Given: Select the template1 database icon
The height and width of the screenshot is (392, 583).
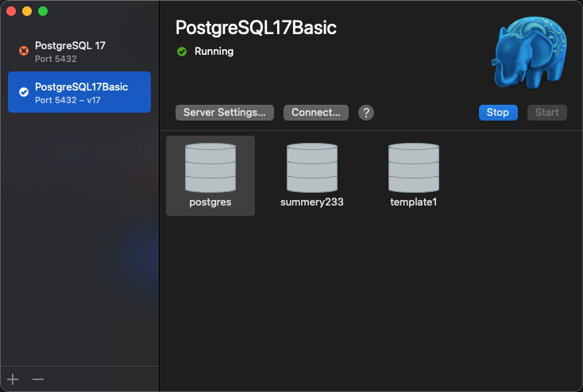Looking at the screenshot, I should pyautogui.click(x=414, y=168).
